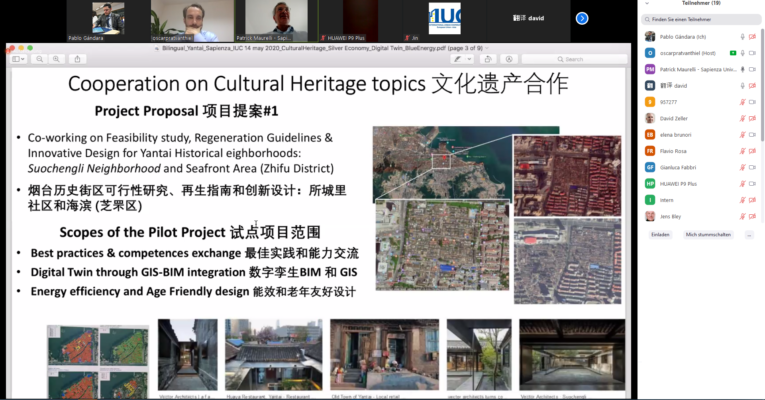
Task: Click Gianluca Fabbri muted microphone icon
Action: tap(743, 167)
